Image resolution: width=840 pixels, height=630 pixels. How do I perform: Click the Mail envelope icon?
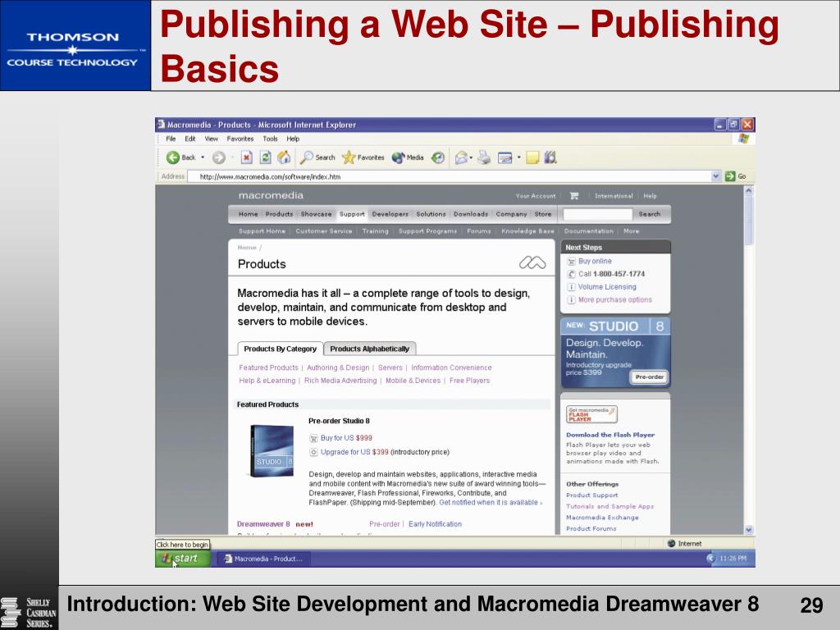[461, 157]
